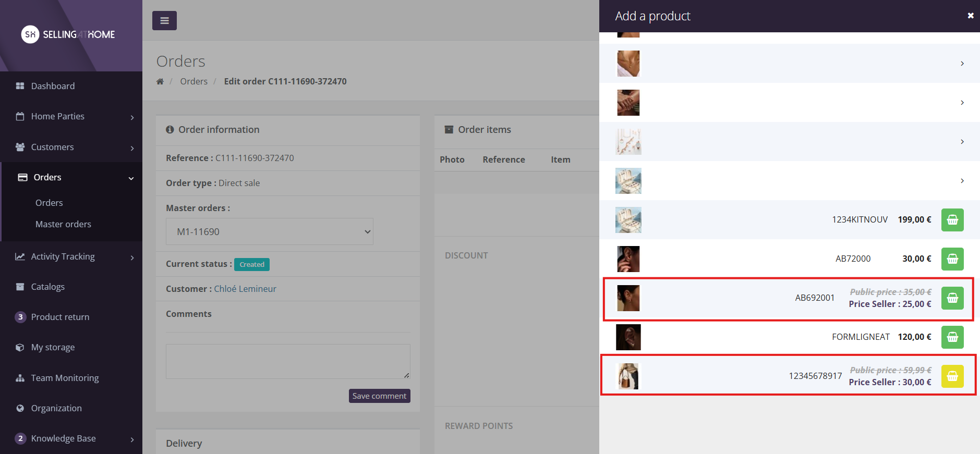
Task: Click yellow basket for product 12345678917
Action: pyautogui.click(x=952, y=376)
